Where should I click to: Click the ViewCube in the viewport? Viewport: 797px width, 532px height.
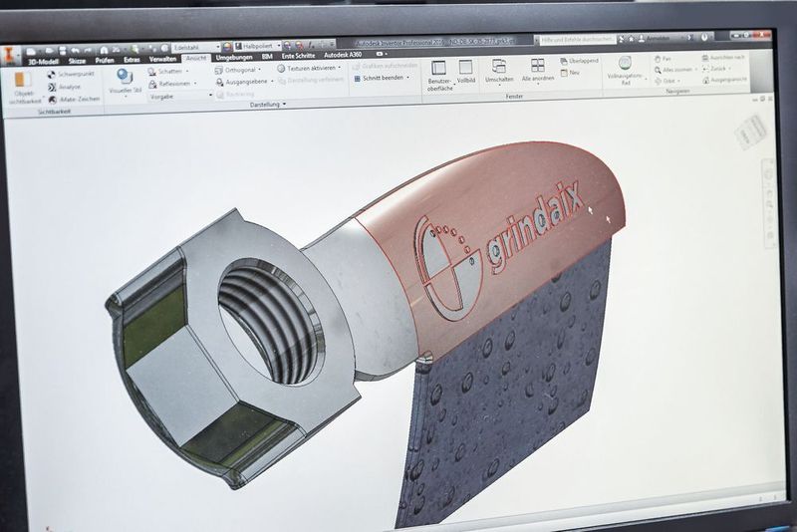(751, 133)
